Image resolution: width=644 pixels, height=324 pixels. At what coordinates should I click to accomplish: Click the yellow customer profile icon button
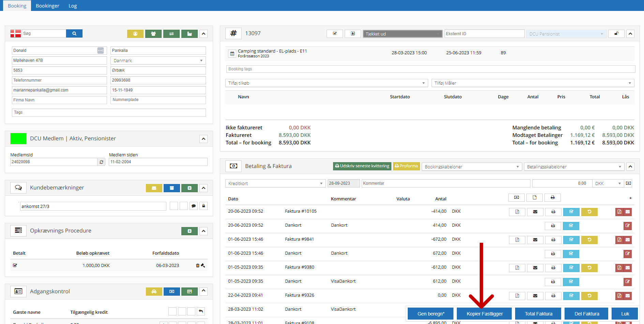click(x=135, y=34)
